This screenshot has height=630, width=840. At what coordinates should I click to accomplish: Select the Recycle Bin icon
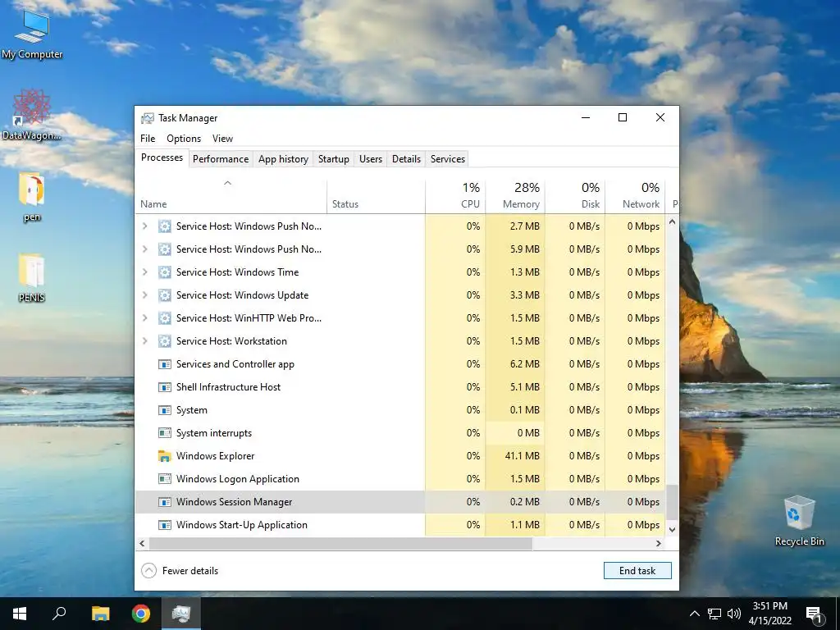pos(799,521)
